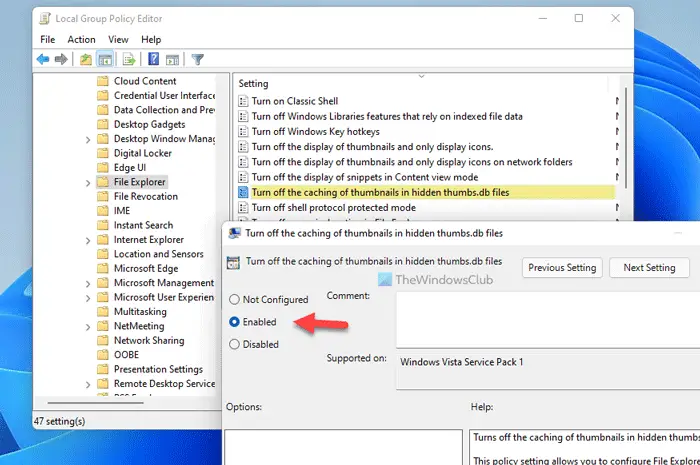Screen dimensions: 700x465
Task: Select the Credential User Interface tree item
Action: tap(164, 95)
